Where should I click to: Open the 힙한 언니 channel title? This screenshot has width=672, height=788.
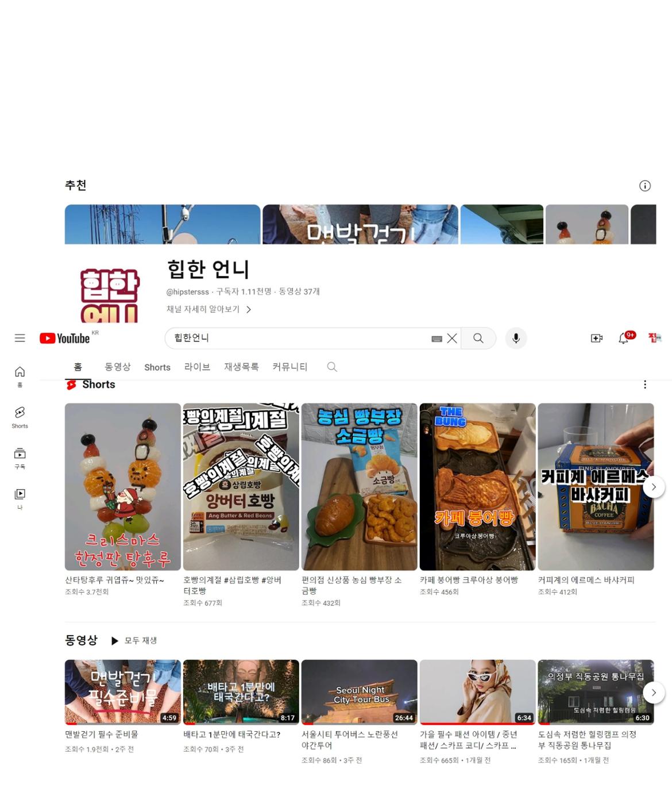(208, 269)
